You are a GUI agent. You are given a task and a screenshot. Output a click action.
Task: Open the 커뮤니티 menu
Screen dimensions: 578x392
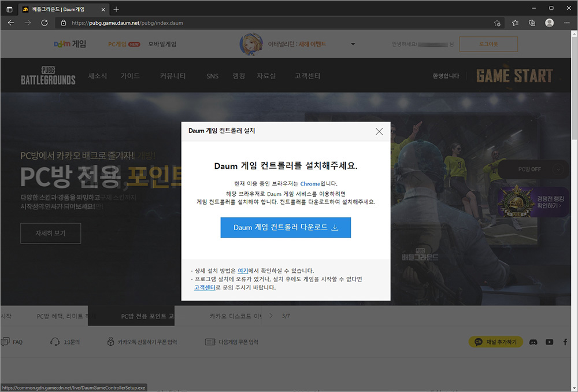pos(173,76)
